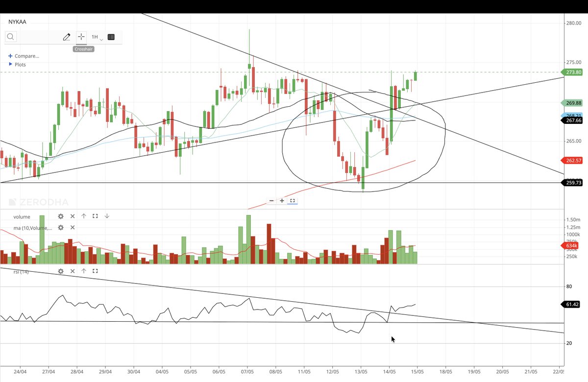Maximize the volume panel
The height and width of the screenshot is (382, 588).
[x=95, y=216]
